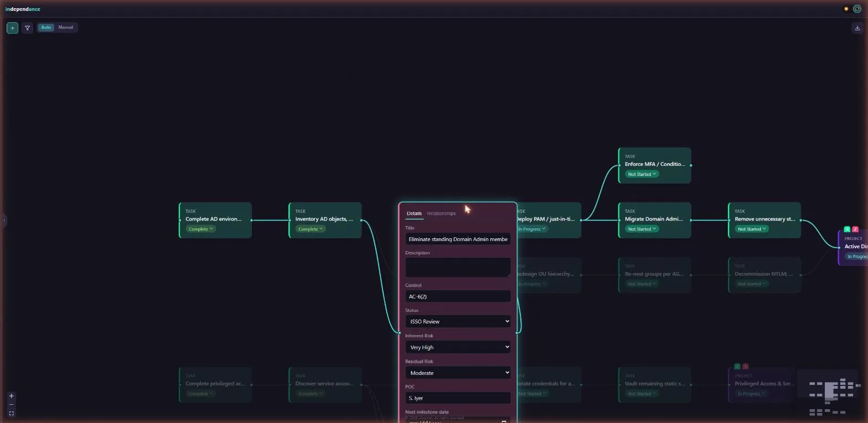Viewport: 868px width, 423px height.
Task: Open In Progress status on Deploy PAM task
Action: [x=532, y=229]
